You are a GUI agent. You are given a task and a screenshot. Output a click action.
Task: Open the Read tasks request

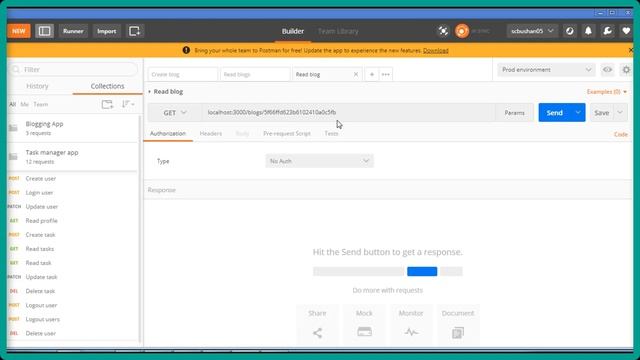click(40, 249)
